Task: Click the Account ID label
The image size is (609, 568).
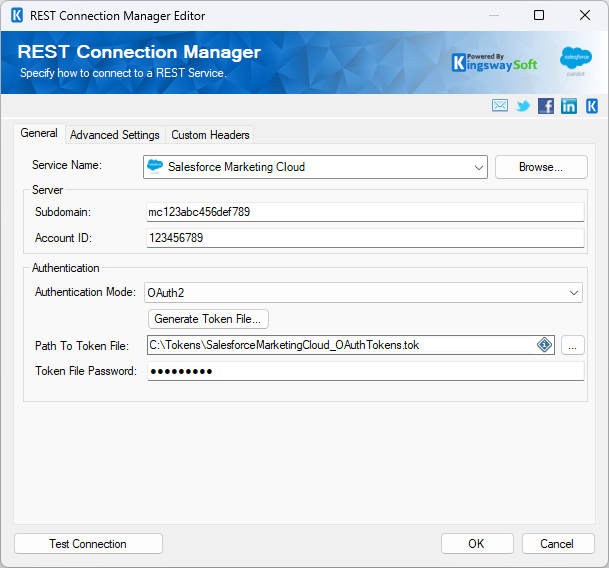Action: tap(63, 238)
